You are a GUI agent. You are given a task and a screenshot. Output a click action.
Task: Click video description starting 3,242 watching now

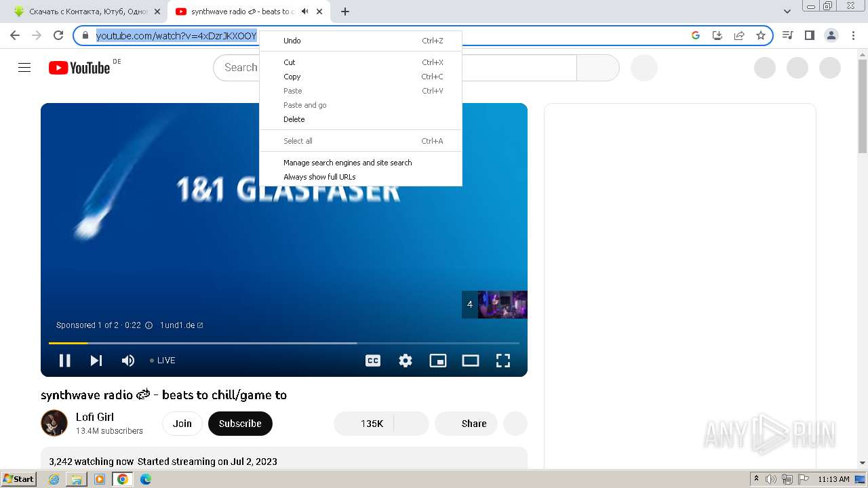(x=284, y=458)
